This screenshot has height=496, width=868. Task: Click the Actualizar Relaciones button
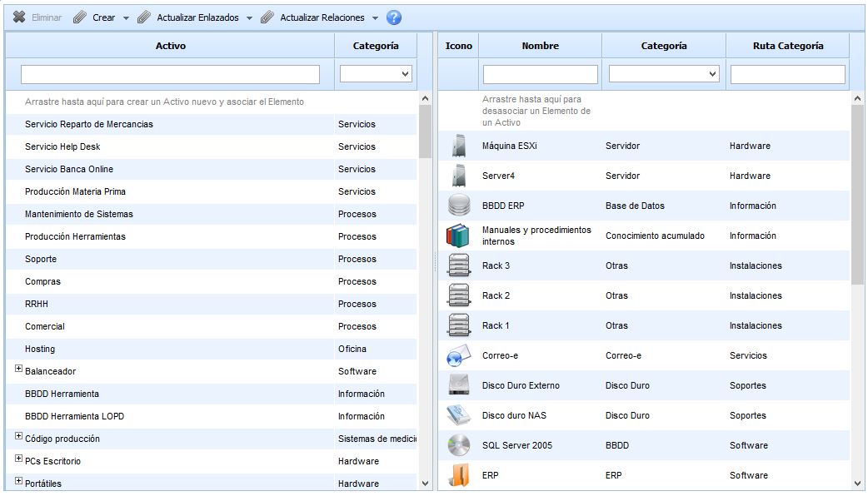321,17
